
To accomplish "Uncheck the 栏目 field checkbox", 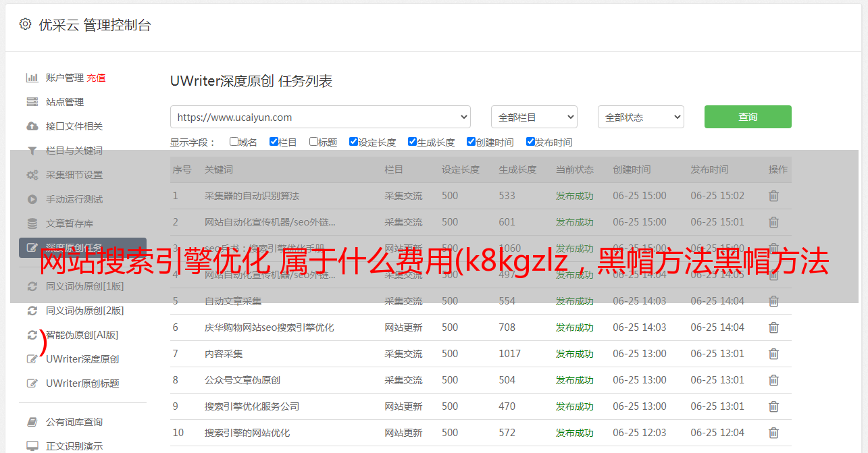I will (274, 142).
